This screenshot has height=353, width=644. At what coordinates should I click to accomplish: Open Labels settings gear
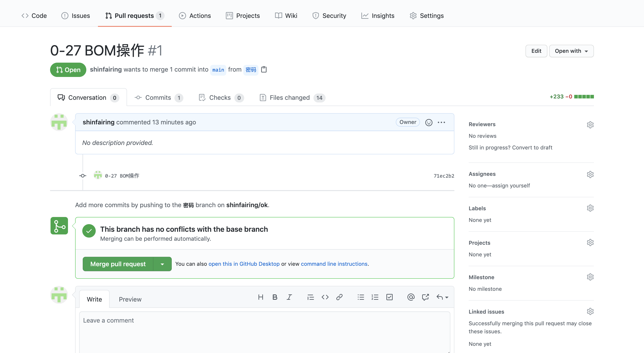click(x=590, y=208)
